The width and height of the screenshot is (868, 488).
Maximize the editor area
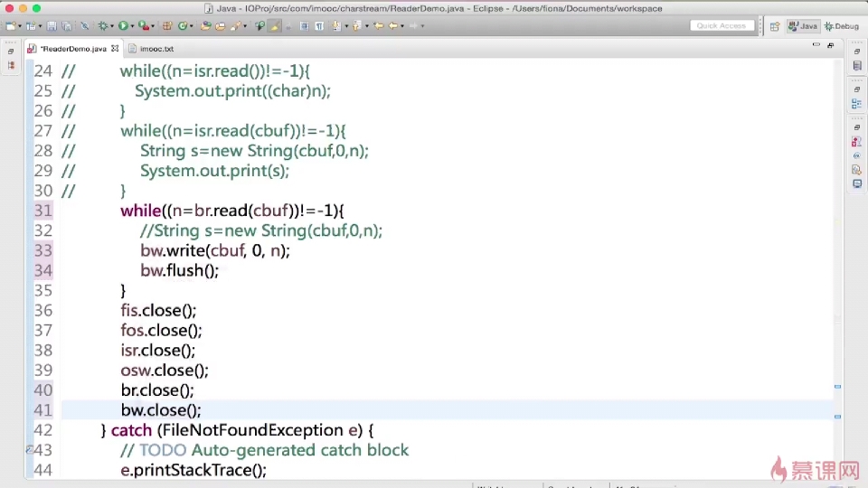tap(831, 45)
